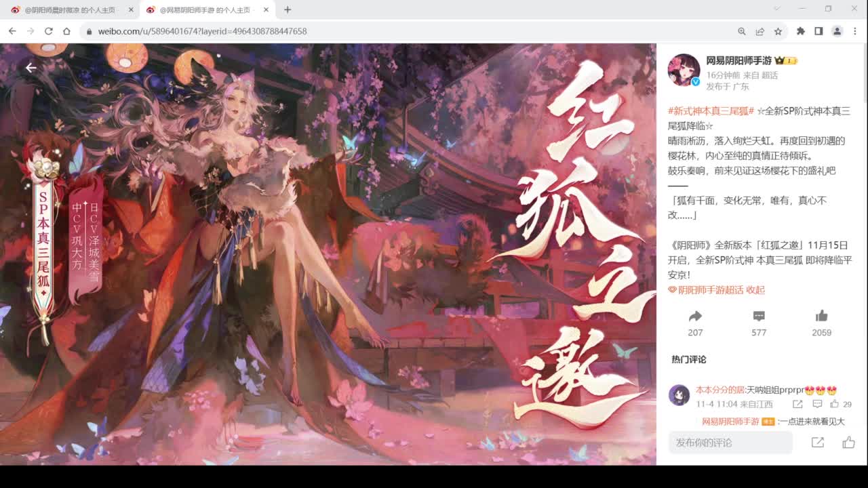The image size is (868, 488).
Task: Click the comment count 577
Action: (759, 333)
